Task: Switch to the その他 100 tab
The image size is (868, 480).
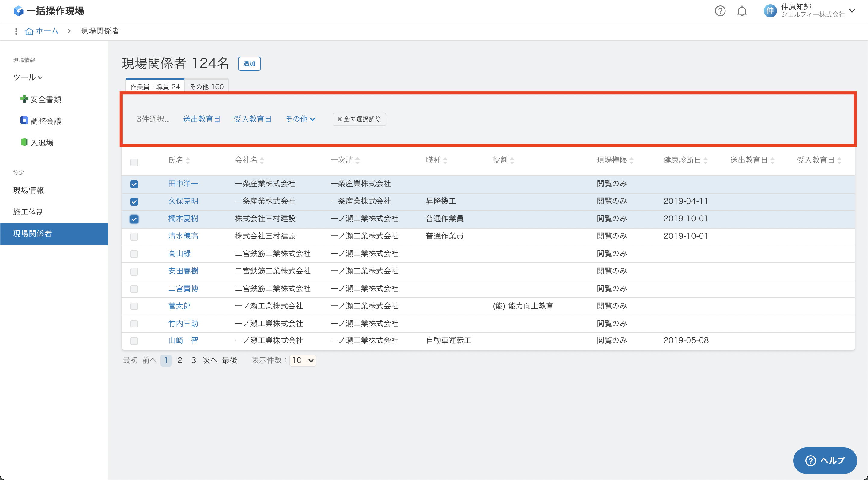Action: pyautogui.click(x=206, y=87)
